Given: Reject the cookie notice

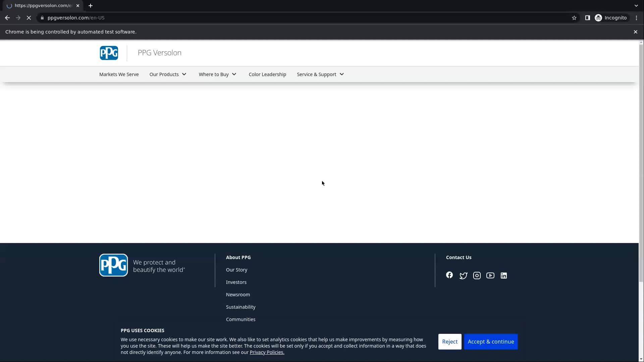Looking at the screenshot, I should [449, 342].
